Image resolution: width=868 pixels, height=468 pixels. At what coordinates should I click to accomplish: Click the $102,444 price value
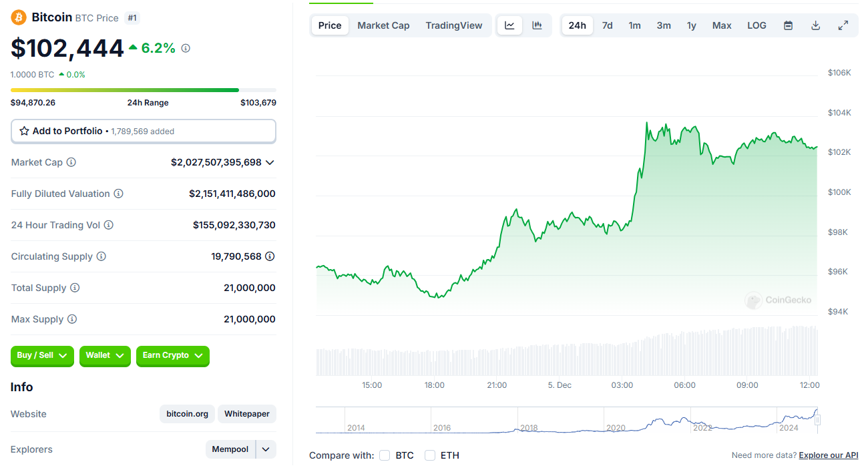pyautogui.click(x=67, y=48)
